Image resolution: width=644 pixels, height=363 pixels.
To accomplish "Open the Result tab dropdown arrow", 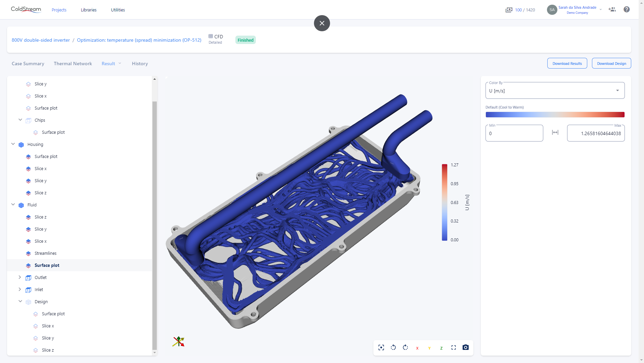I will click(x=120, y=63).
